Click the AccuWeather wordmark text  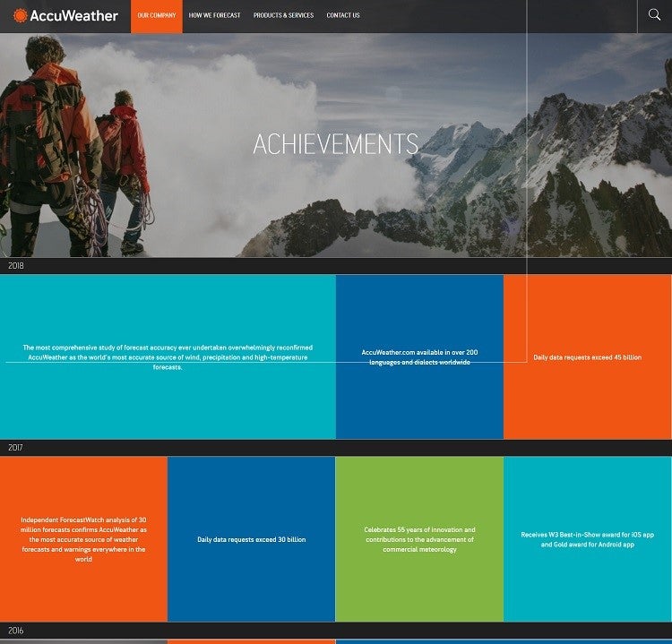(73, 16)
